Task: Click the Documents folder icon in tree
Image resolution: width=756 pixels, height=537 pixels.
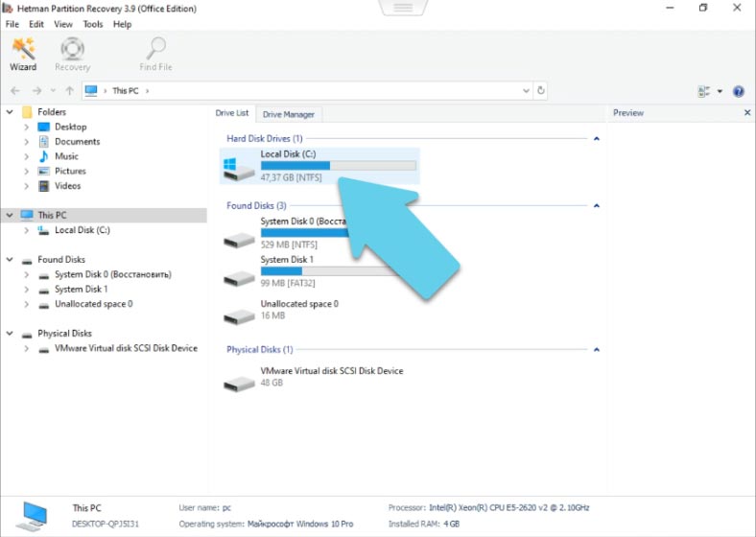Action: point(43,141)
